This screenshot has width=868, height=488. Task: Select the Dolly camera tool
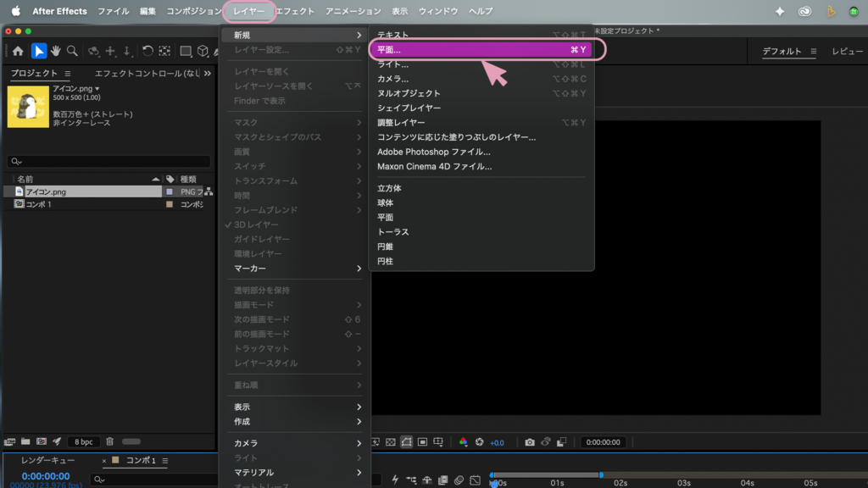(127, 51)
